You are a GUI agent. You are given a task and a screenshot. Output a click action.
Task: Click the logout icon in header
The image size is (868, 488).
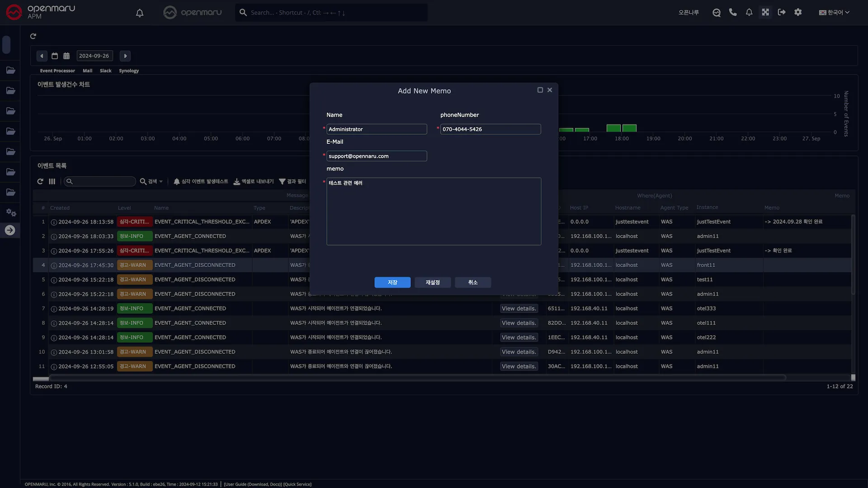782,12
